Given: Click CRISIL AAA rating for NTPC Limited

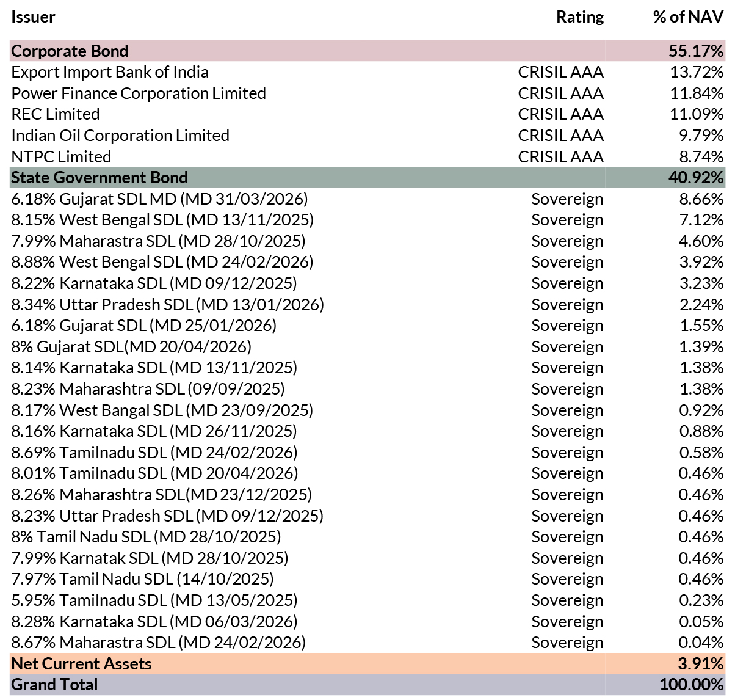Looking at the screenshot, I should 560,156.
